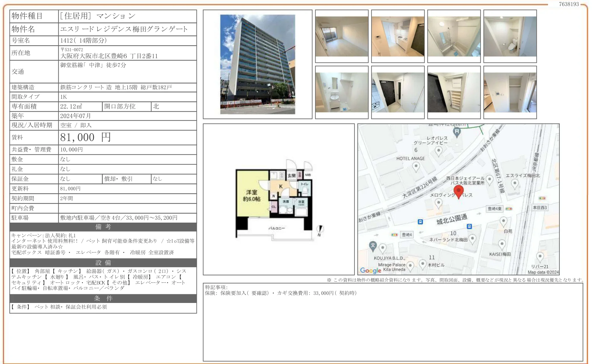Click the Google logo on the map
This screenshot has height=364, width=592.
(x=370, y=270)
